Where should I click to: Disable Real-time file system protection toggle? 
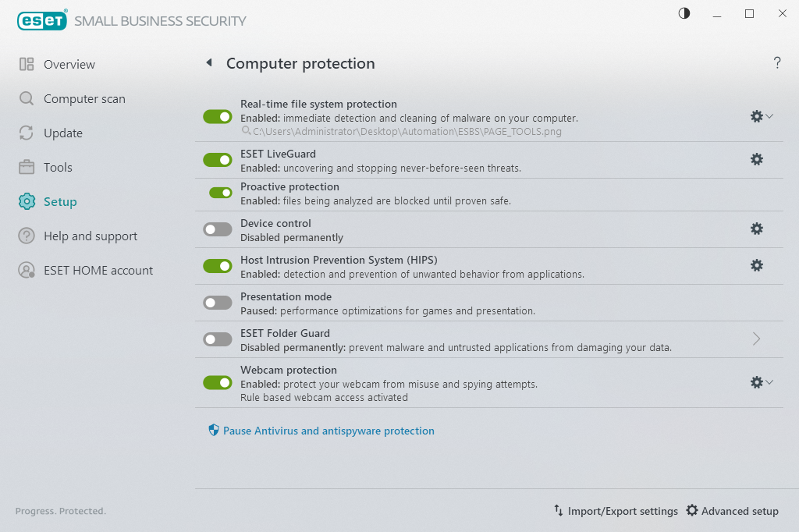coord(218,116)
